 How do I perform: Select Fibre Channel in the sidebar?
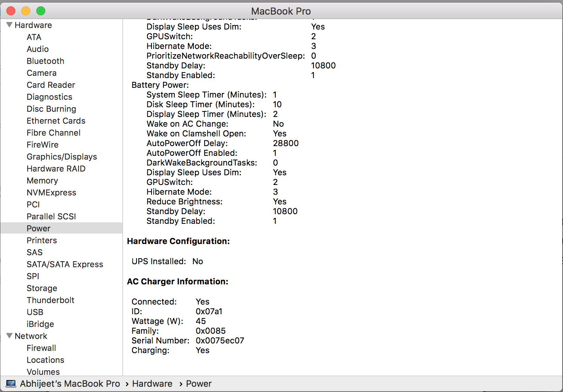(53, 133)
